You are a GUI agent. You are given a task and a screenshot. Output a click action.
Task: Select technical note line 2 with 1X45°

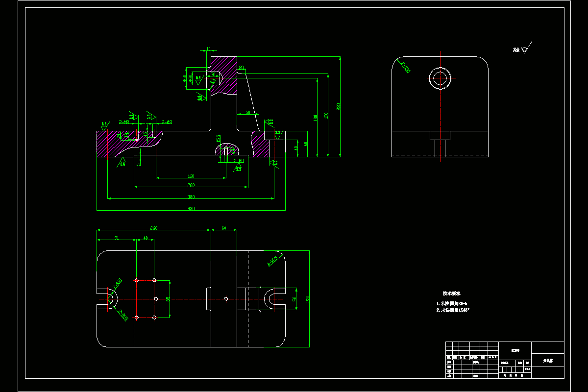tap(453, 310)
